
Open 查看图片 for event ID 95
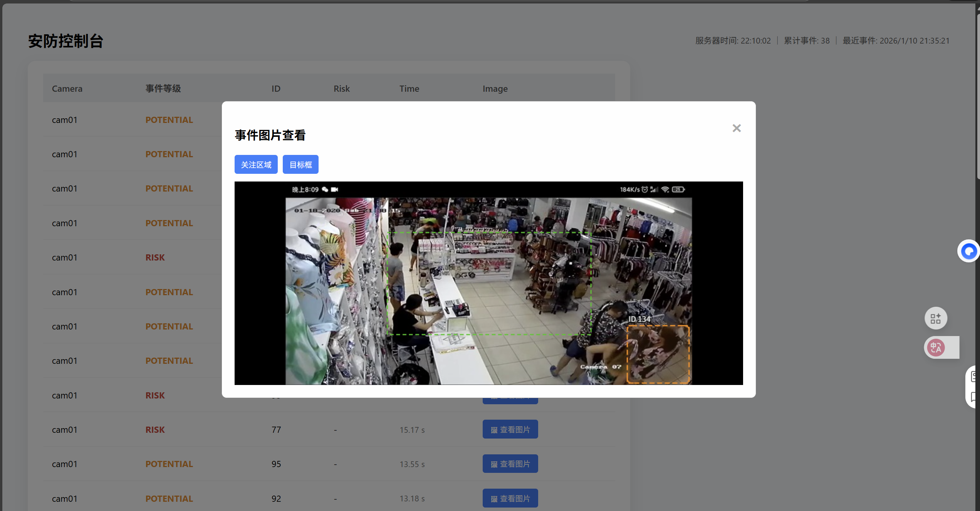point(510,464)
